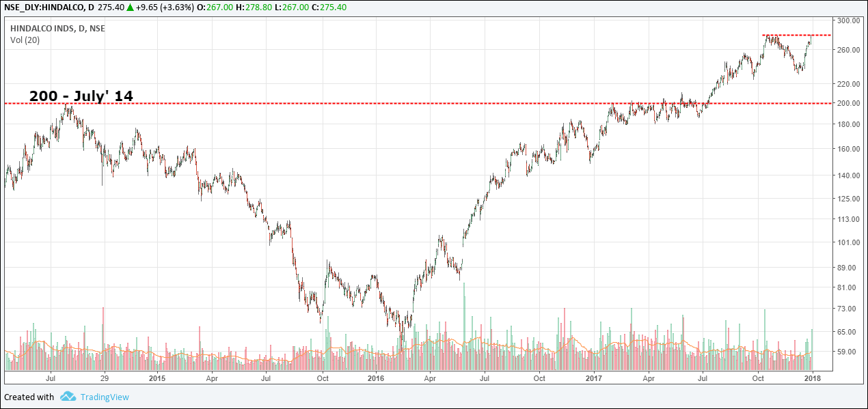This screenshot has height=409, width=868.
Task: Click the 101.00 price axis label
Action: [x=848, y=242]
